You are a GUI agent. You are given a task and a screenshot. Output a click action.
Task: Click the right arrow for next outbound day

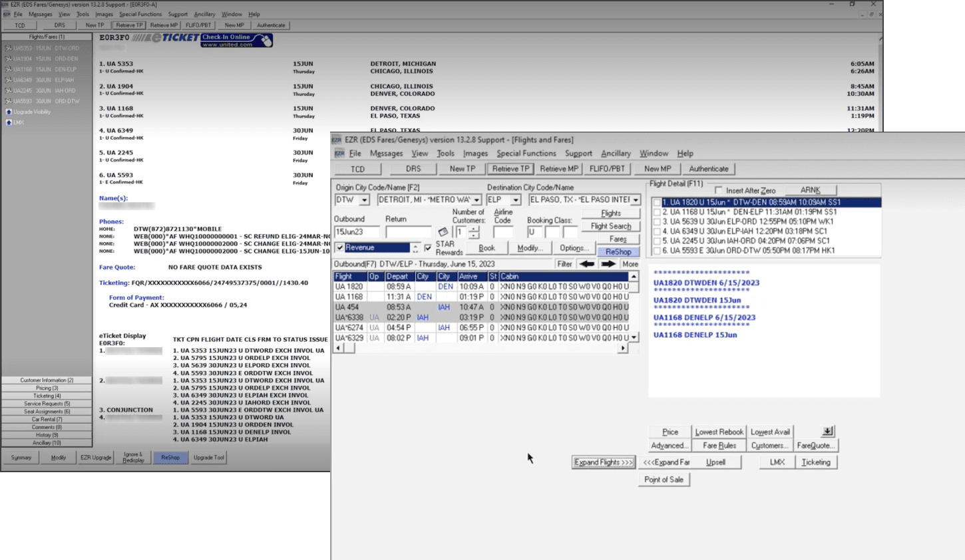608,264
